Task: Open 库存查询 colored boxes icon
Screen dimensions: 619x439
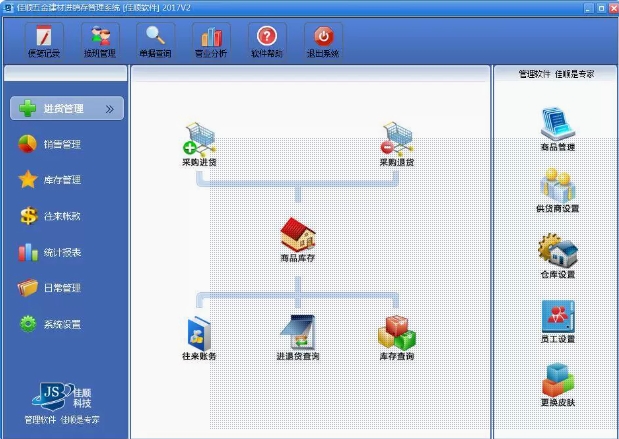Action: tap(397, 338)
